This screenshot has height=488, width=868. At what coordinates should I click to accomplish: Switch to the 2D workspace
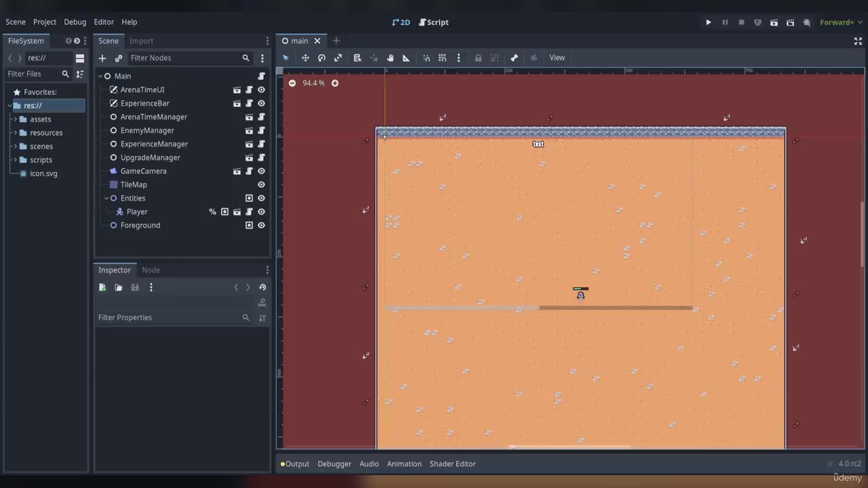401,22
